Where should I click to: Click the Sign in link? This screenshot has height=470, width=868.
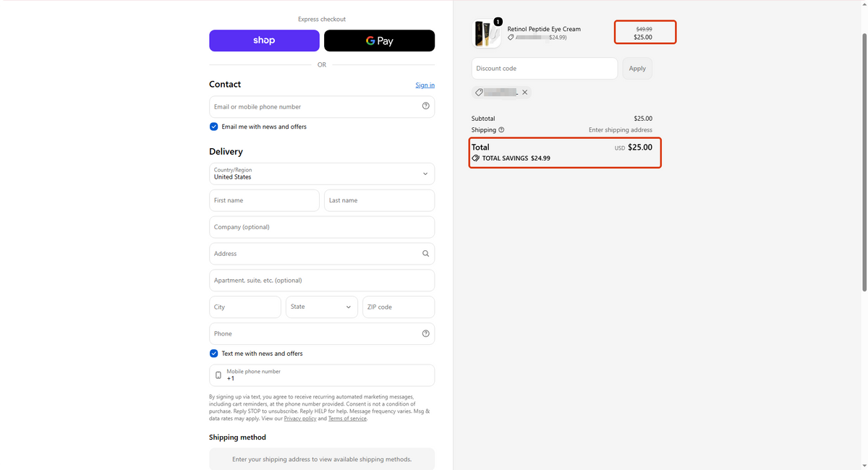pos(425,85)
